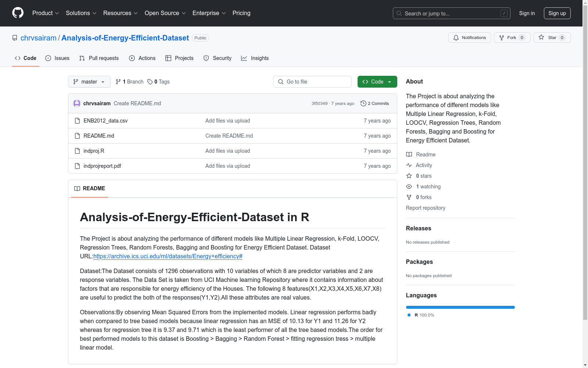Click the Sign in link
Viewport: 588px width, 368px height.
click(527, 13)
